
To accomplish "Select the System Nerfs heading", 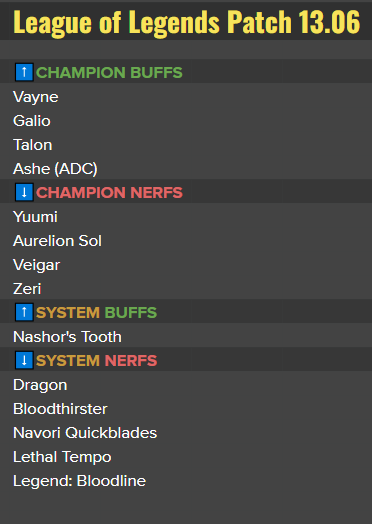I will [x=96, y=361].
